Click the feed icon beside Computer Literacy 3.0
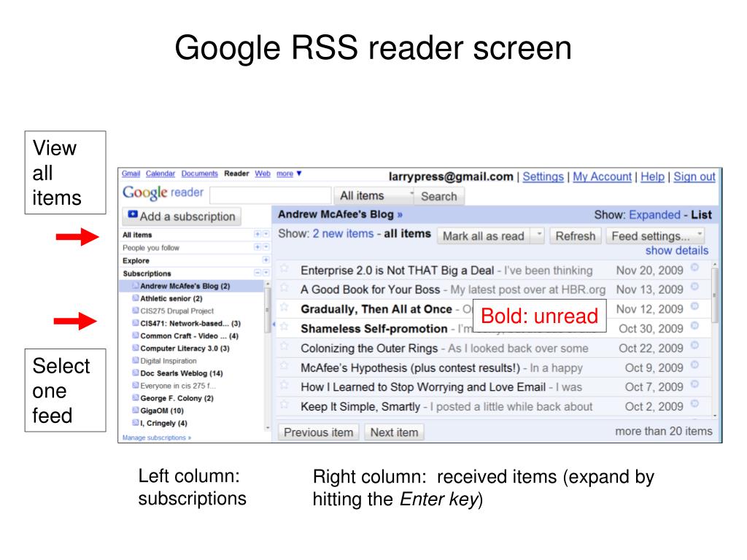 (135, 348)
